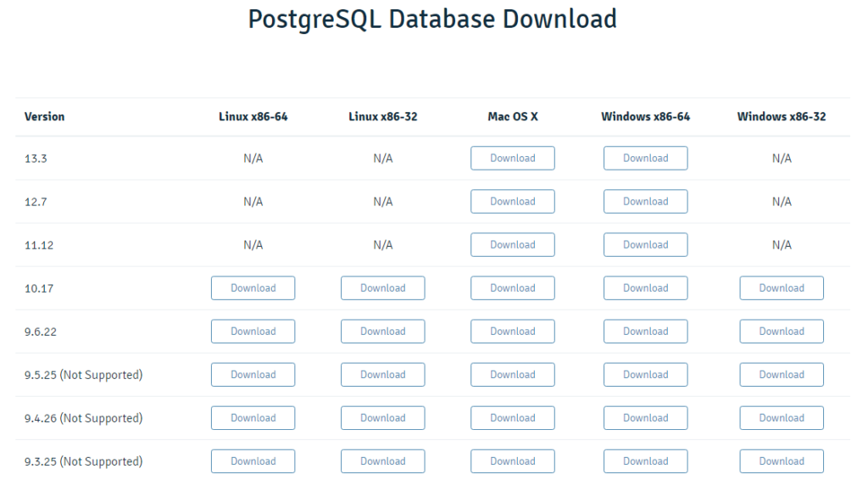Download version 11.12 for Mac OS X
Viewport: 868px width, 491px height.
513,245
